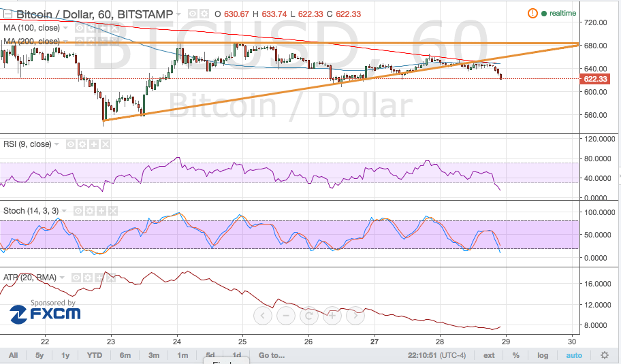Image resolution: width=621 pixels, height=364 pixels.
Task: Toggle visibility of ATR indicator
Action: point(76,278)
